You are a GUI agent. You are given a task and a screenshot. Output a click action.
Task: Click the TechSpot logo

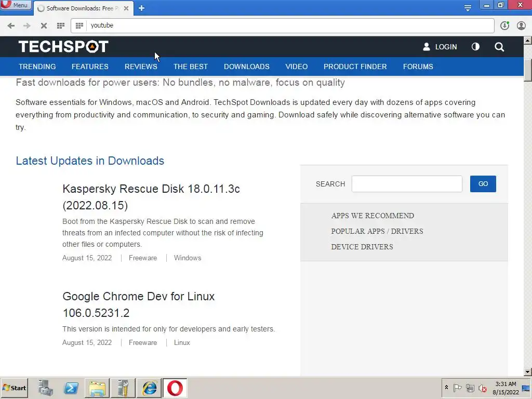click(63, 46)
